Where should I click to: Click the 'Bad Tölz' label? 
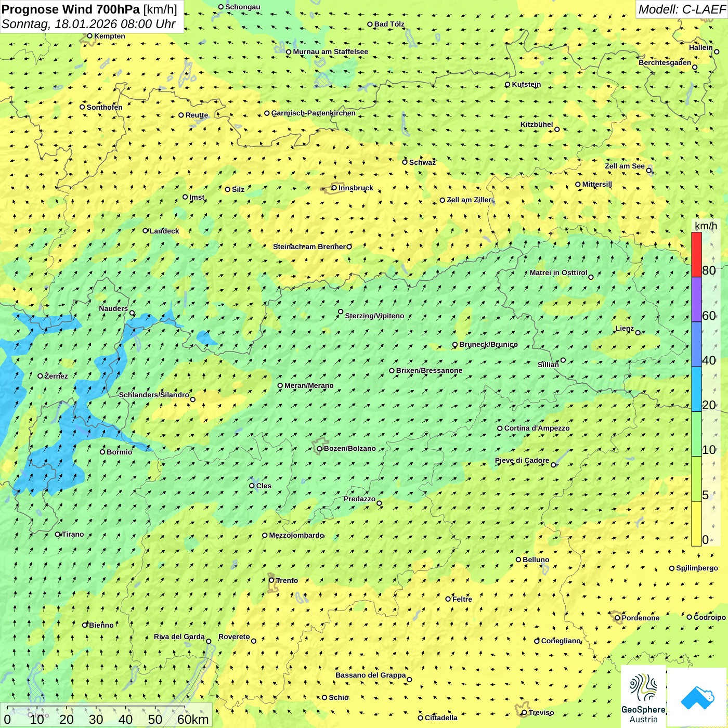389,24
